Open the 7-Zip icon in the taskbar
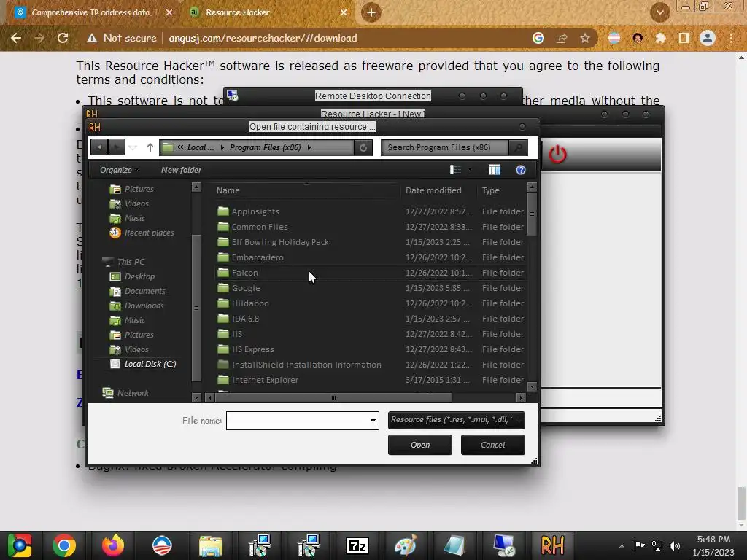This screenshot has height=560, width=747. [357, 545]
